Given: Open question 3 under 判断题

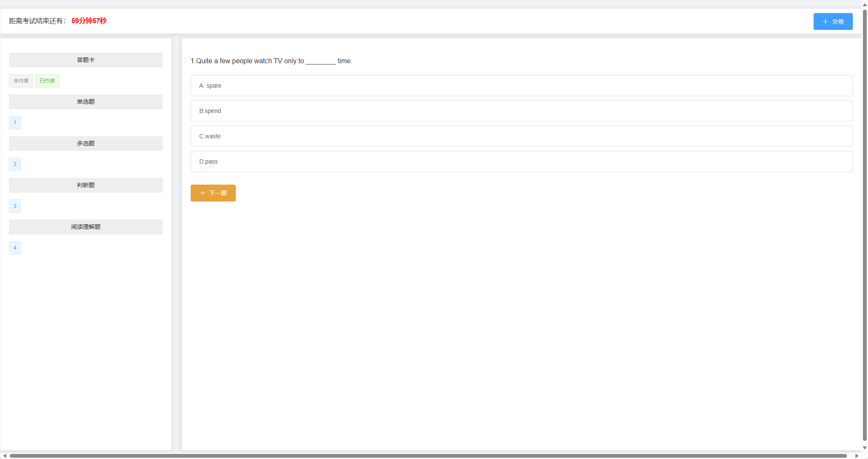Looking at the screenshot, I should 15,206.
